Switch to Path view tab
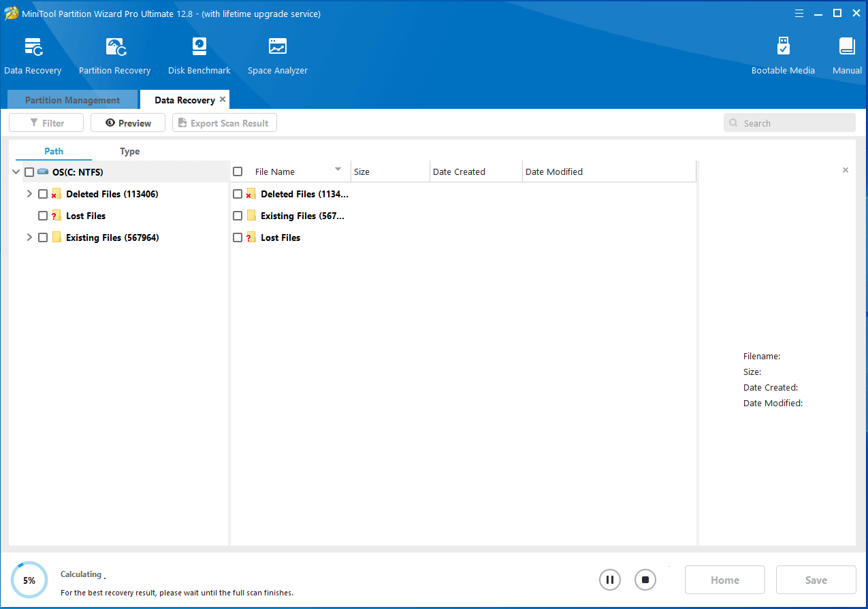The image size is (868, 609). click(54, 151)
